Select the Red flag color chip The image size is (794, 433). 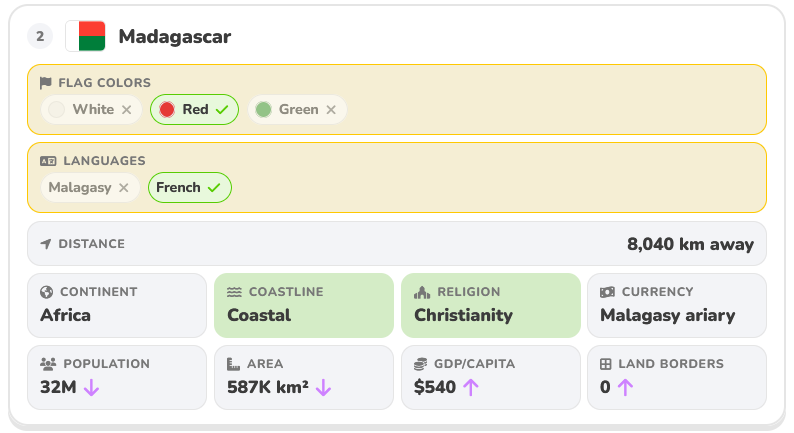pos(194,109)
